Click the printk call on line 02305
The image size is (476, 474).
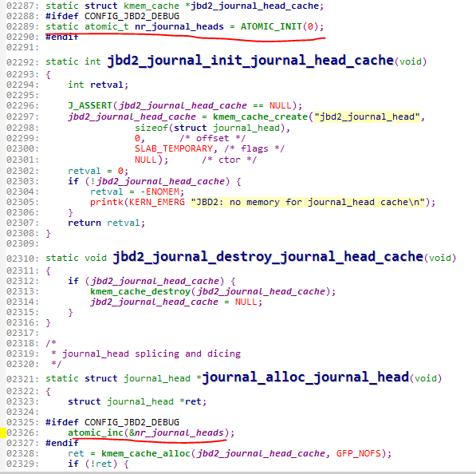(107, 202)
